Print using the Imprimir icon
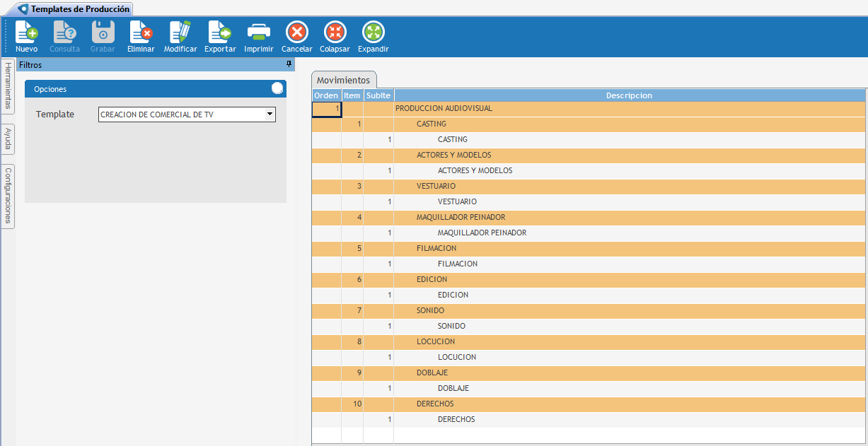The image size is (868, 446). [258, 33]
